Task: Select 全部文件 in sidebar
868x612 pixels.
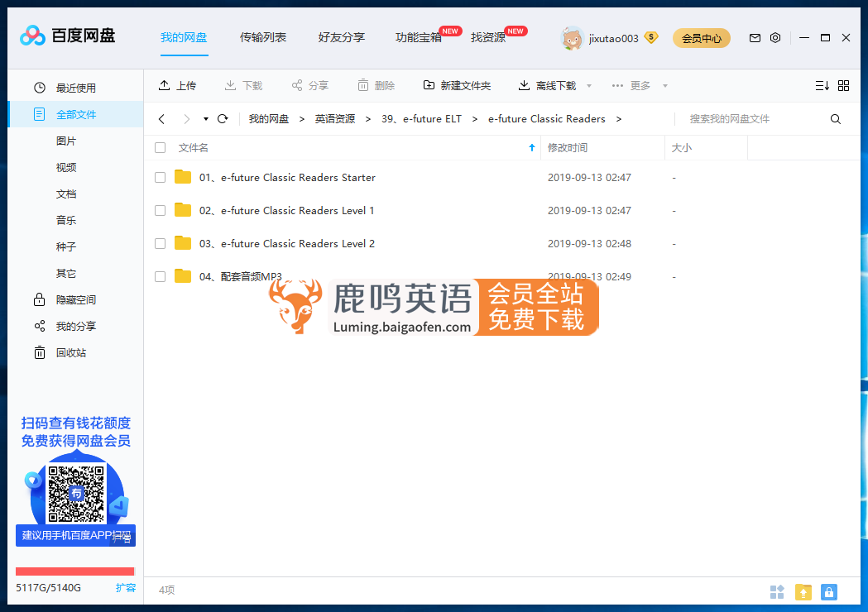Action: click(x=76, y=114)
